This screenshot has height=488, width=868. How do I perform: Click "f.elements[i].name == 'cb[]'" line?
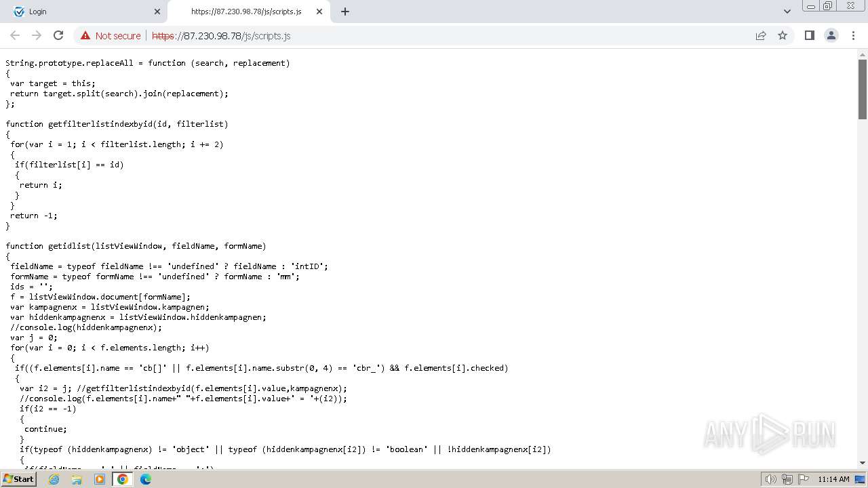click(262, 368)
